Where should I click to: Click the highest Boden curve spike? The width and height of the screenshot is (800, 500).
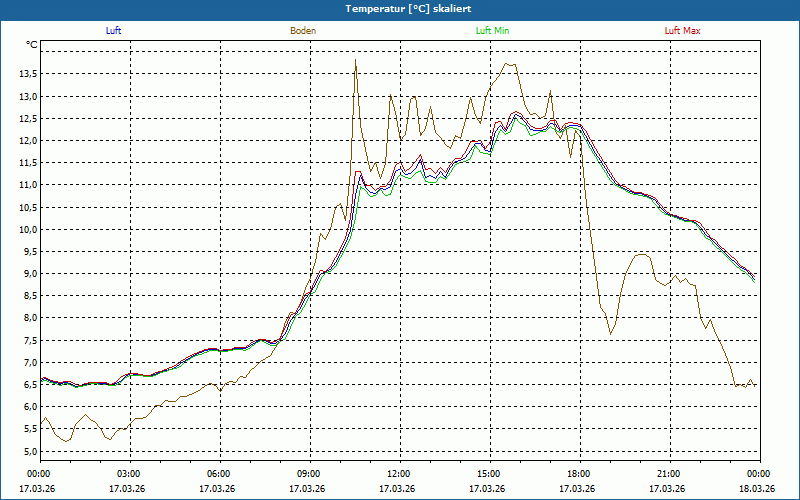point(356,61)
